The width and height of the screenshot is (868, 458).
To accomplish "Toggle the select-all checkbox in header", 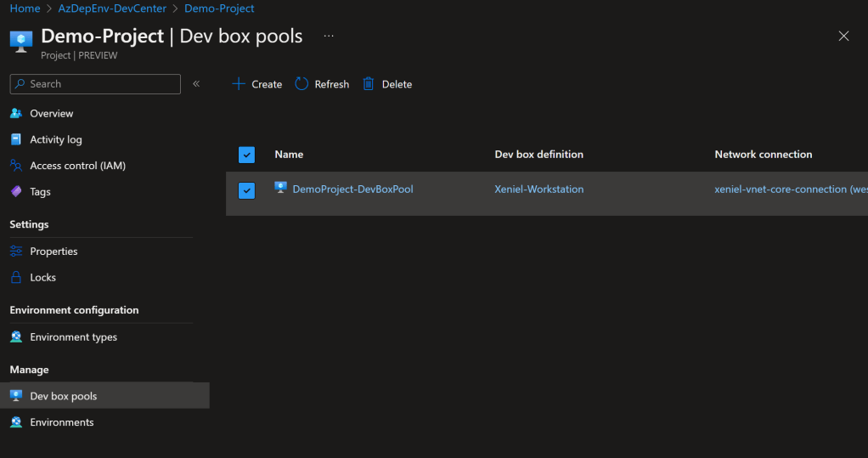I will coord(246,155).
